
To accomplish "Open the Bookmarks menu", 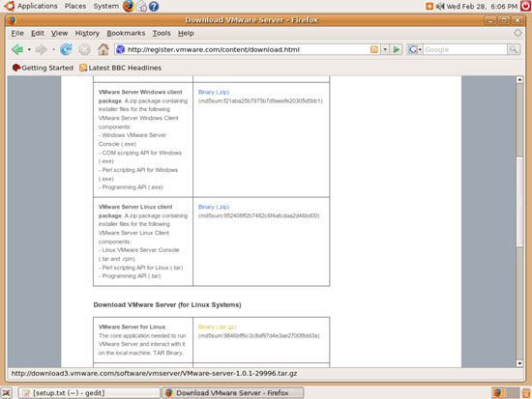I will coord(126,33).
